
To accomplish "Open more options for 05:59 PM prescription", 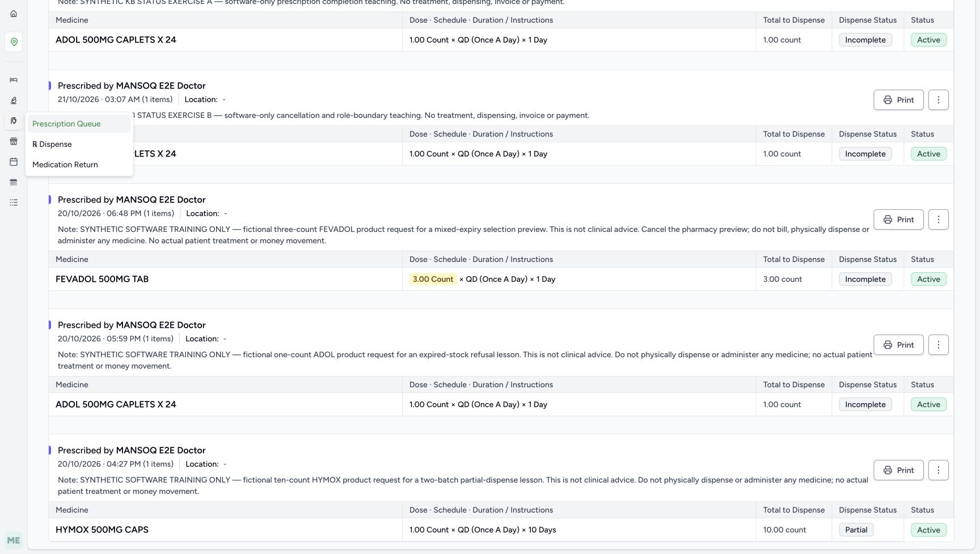I will (939, 345).
